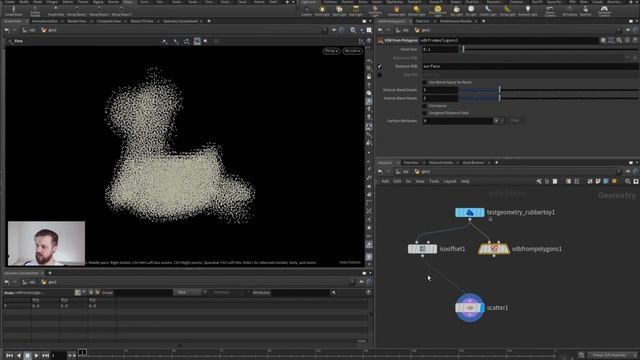Click the Spot Light shelf tool
Image resolution: width=640 pixels, height=360 pixels.
[x=339, y=11]
